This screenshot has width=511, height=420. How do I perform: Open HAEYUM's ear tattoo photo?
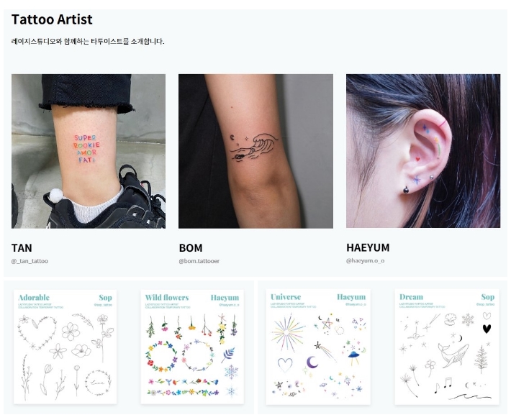[423, 151]
